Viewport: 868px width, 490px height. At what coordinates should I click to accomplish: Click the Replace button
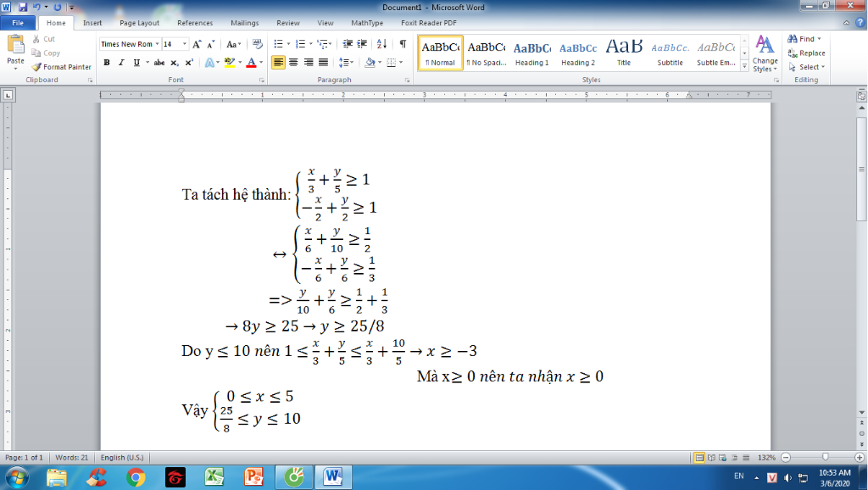click(807, 53)
